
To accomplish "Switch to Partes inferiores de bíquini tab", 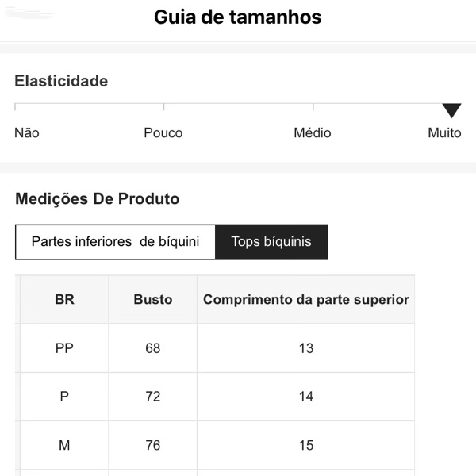I will [115, 242].
